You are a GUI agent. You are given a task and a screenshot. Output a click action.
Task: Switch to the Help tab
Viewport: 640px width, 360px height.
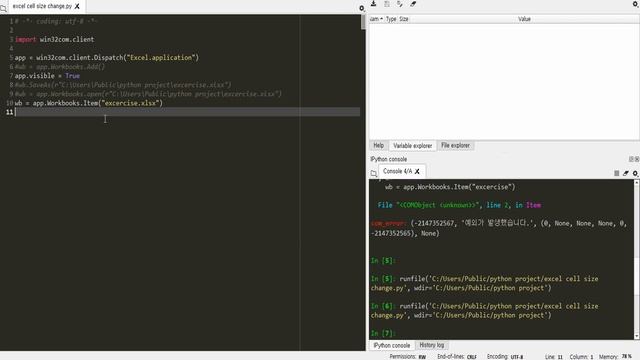click(378, 145)
